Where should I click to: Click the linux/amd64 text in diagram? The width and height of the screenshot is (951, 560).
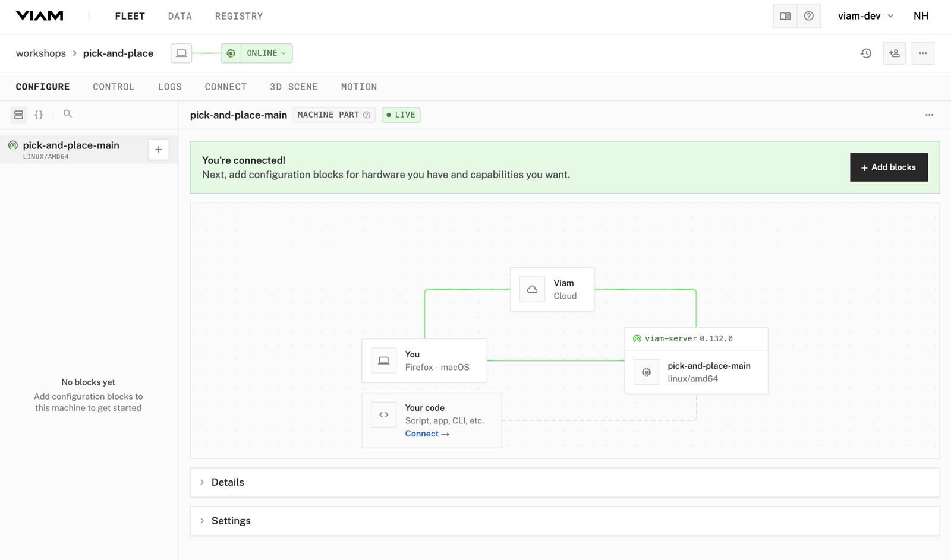coord(693,379)
